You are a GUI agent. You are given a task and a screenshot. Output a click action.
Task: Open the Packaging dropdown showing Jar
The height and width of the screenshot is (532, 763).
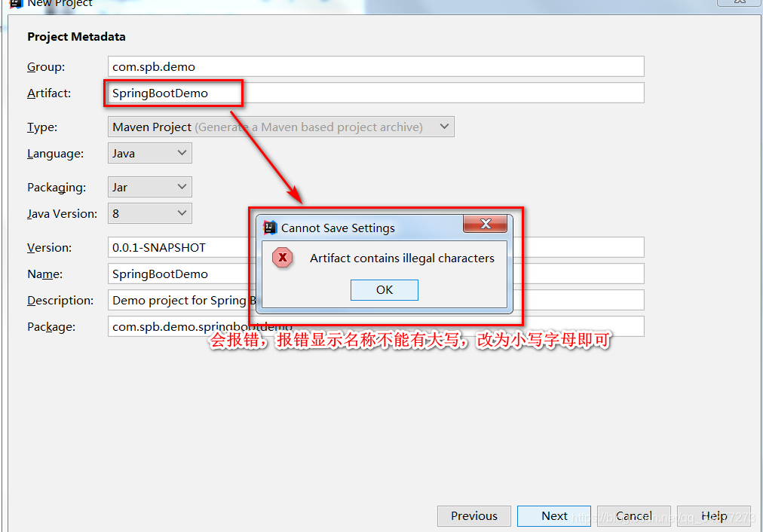[x=150, y=187]
